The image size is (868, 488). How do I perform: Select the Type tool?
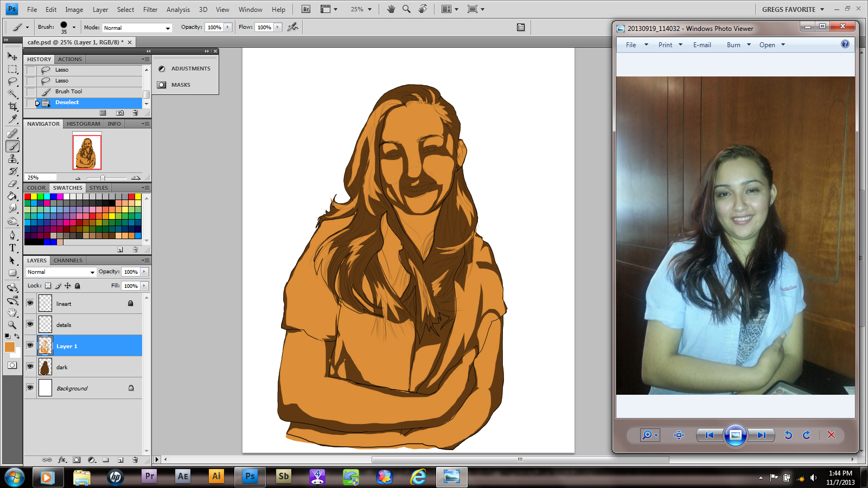point(12,248)
